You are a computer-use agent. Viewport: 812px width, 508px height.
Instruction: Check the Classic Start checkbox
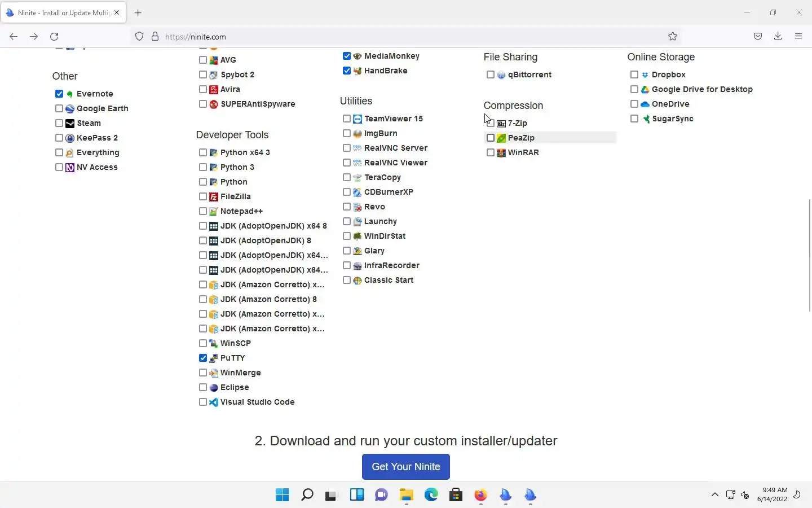point(347,280)
